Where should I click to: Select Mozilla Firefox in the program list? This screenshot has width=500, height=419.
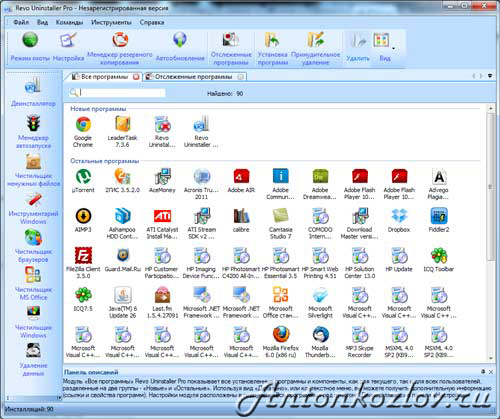[281, 342]
